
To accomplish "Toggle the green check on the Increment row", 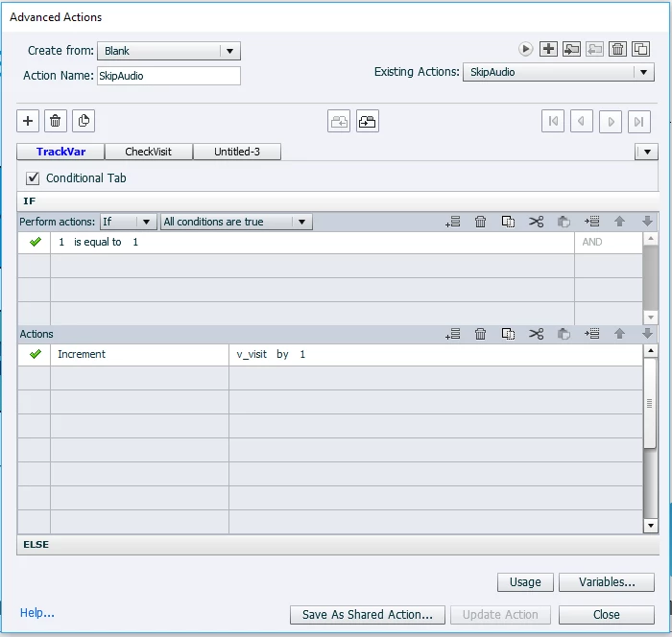I will coord(36,354).
